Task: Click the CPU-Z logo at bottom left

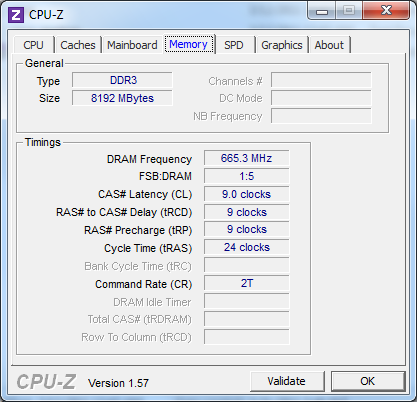Action: 46,382
